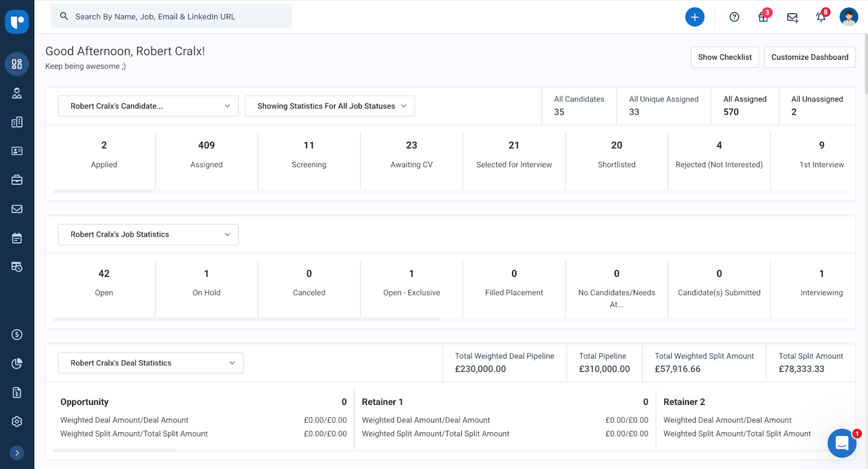Click the Show Checklist button
This screenshot has width=868, height=469.
724,57
